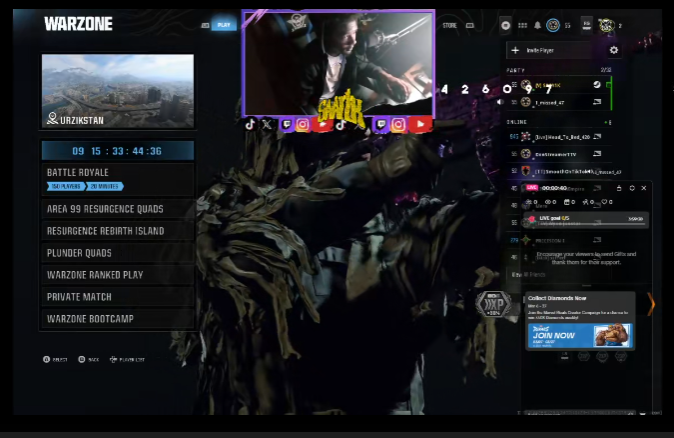
Task: Open Private Match
Action: 118,297
